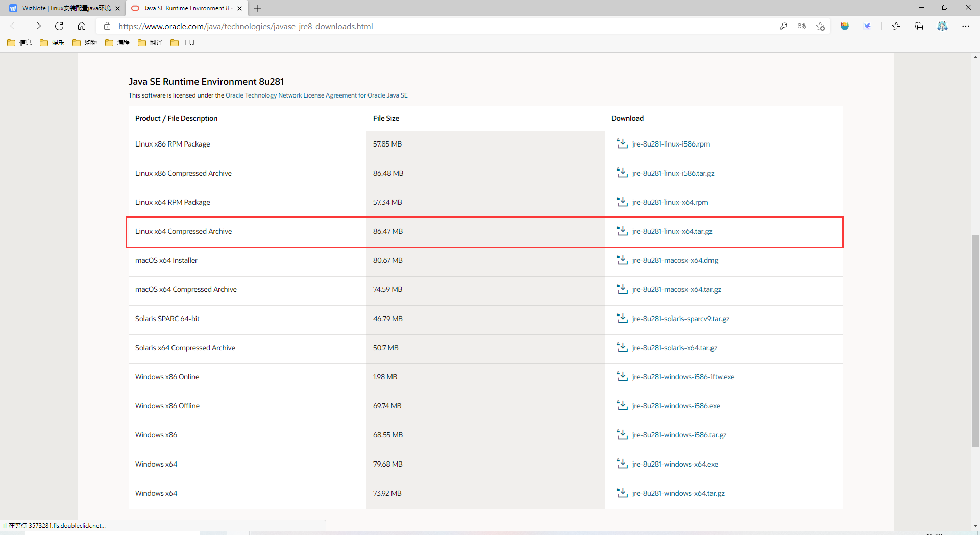Open saved passwords key icon
980x535 pixels.
(783, 26)
